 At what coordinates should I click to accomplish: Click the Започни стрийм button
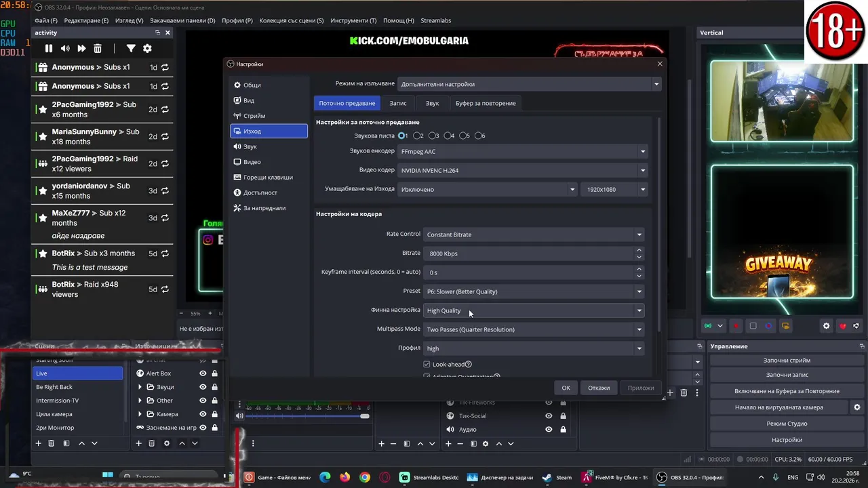tap(787, 361)
